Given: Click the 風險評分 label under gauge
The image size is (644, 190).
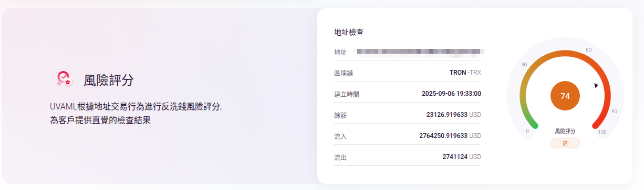Looking at the screenshot, I should pyautogui.click(x=565, y=131).
